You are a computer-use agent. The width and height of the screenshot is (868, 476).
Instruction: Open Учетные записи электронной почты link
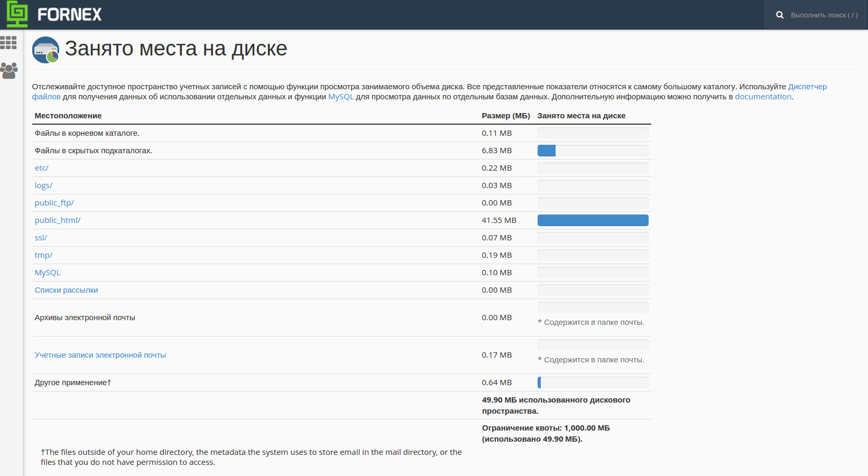(x=100, y=355)
